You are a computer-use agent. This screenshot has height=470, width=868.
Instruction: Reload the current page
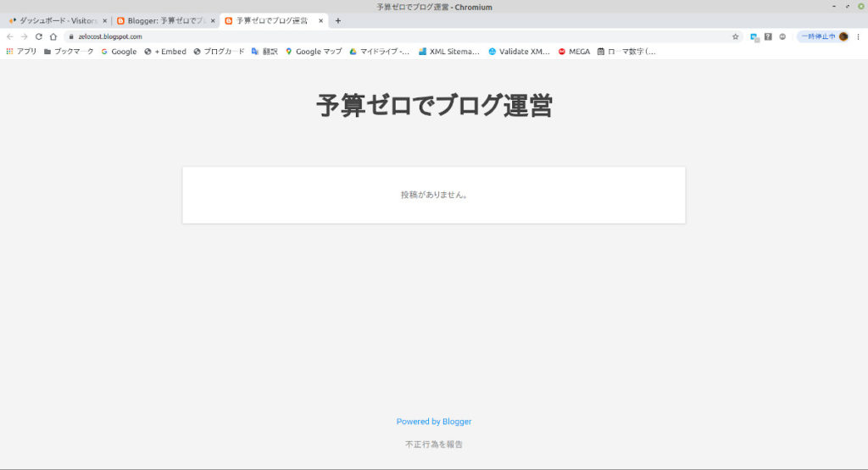click(39, 36)
